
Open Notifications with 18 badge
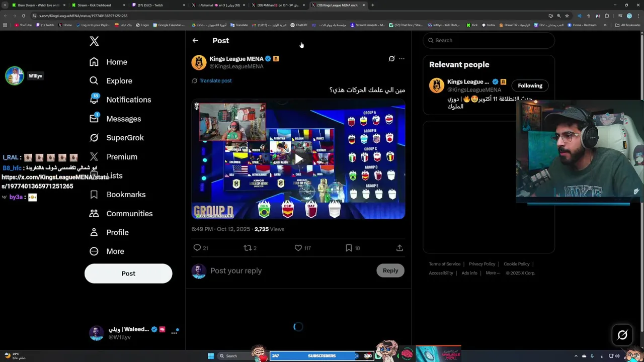point(120,100)
